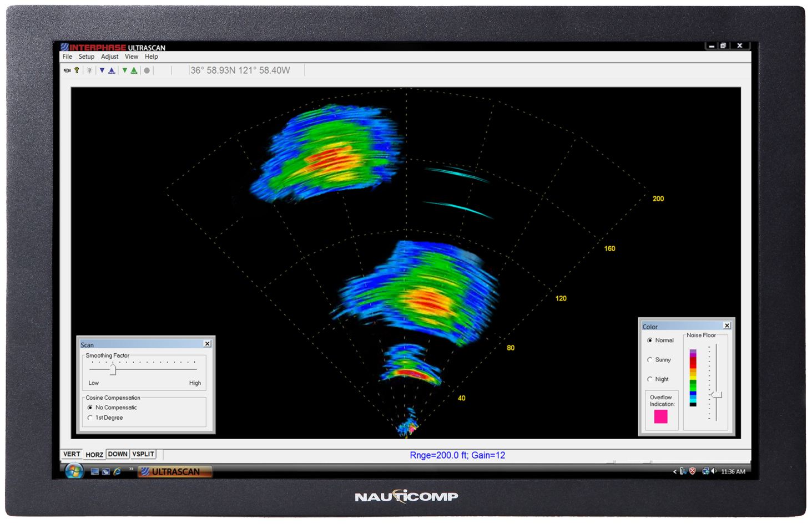The height and width of the screenshot is (524, 812).
Task: Click the 200 range ring label
Action: 658,199
